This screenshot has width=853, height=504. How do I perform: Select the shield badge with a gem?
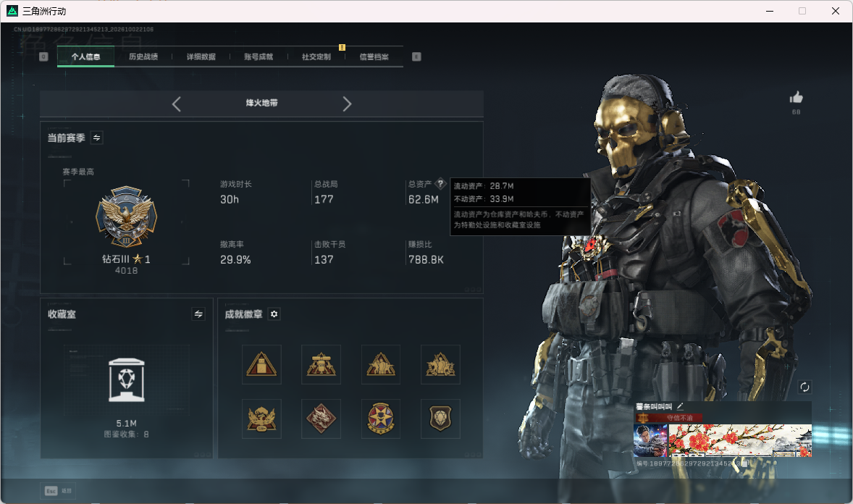point(441,419)
